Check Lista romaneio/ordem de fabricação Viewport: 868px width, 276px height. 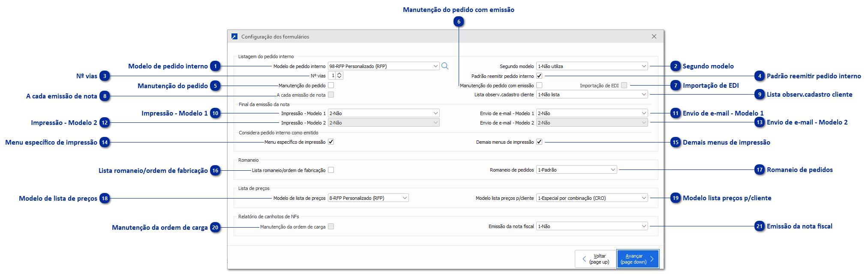click(x=331, y=170)
